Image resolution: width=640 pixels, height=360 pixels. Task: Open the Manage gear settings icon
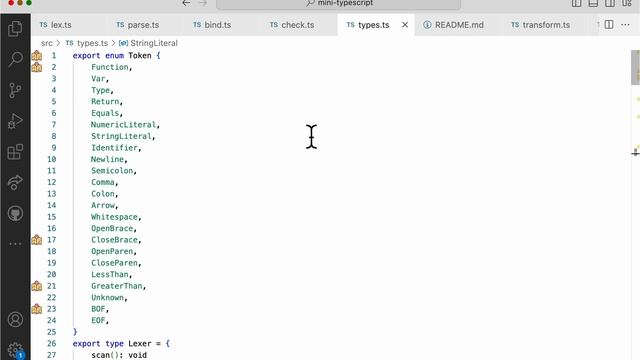click(x=15, y=350)
